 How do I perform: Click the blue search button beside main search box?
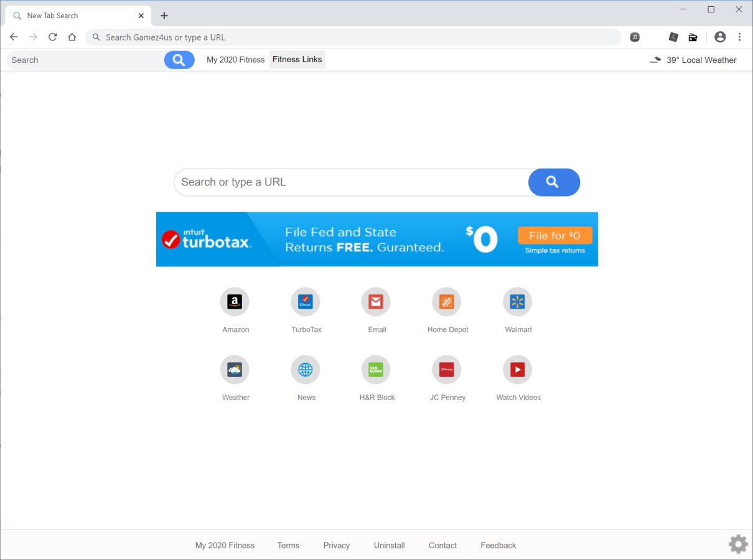(554, 182)
